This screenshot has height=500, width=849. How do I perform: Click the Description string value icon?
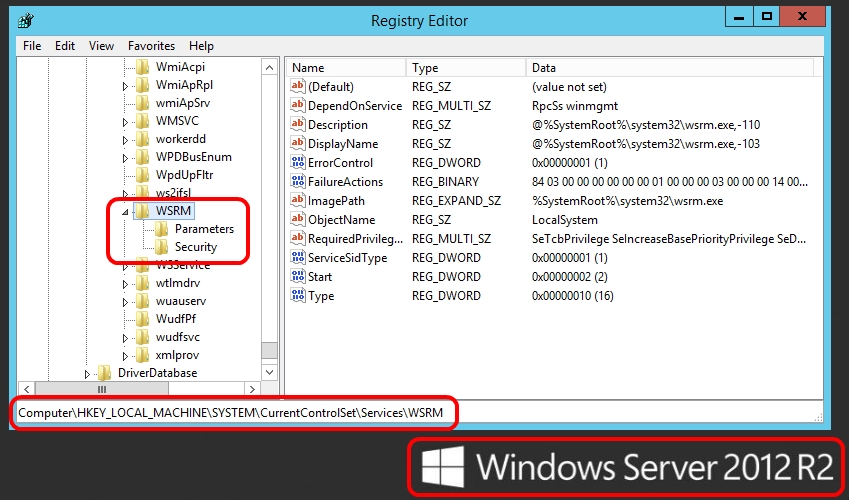tap(298, 124)
